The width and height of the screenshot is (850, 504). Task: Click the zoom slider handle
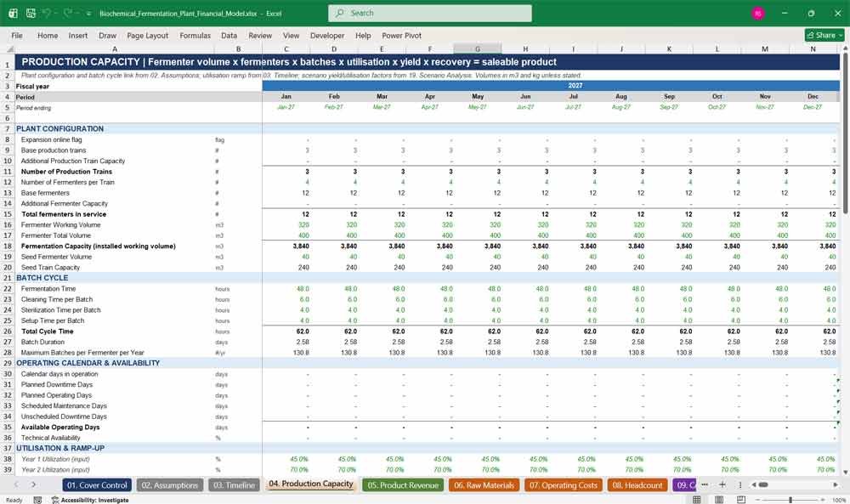(x=790, y=500)
